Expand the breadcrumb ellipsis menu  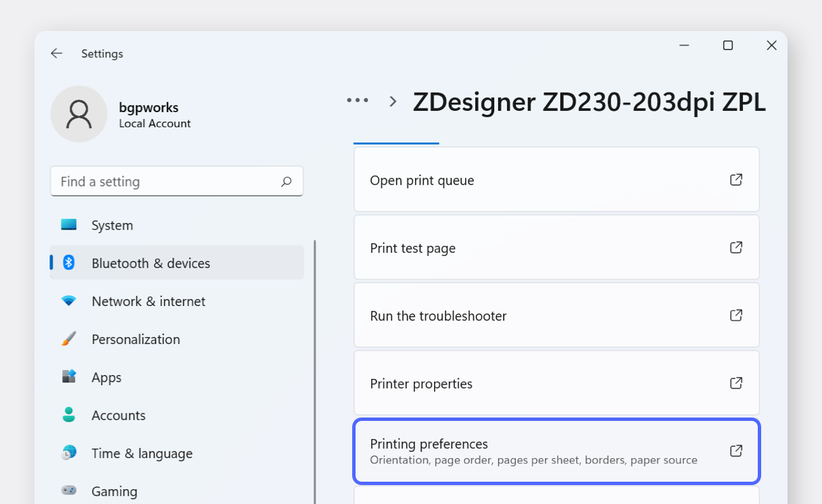358,101
